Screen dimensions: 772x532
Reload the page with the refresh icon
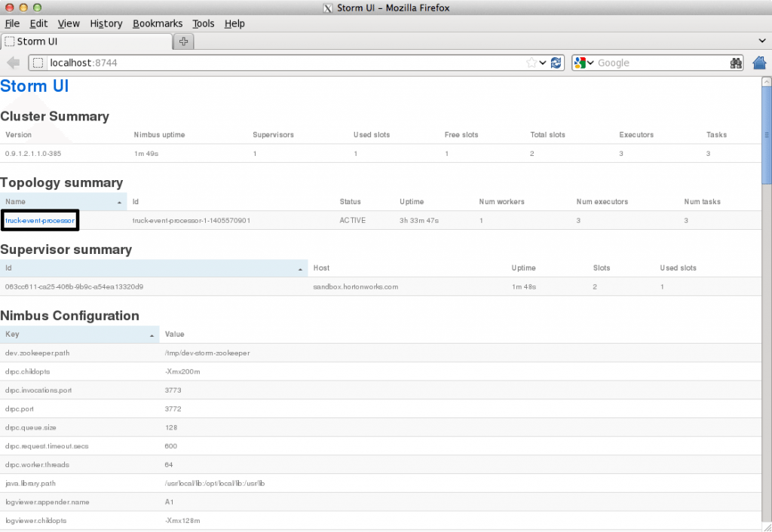pyautogui.click(x=556, y=63)
